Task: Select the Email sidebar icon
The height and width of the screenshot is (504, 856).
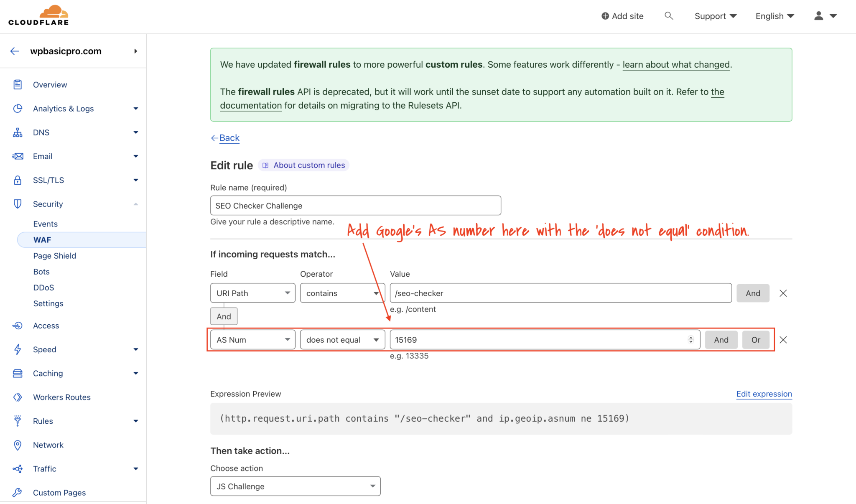Action: (17, 156)
